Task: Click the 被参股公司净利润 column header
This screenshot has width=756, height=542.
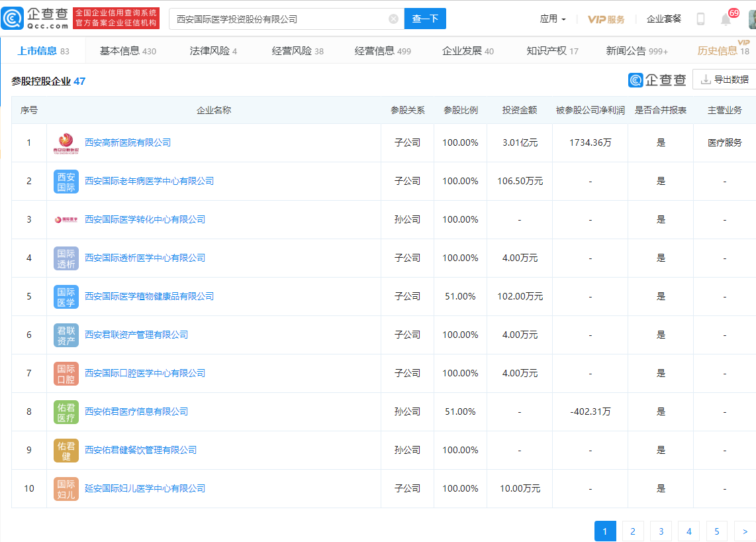Action: tap(590, 110)
